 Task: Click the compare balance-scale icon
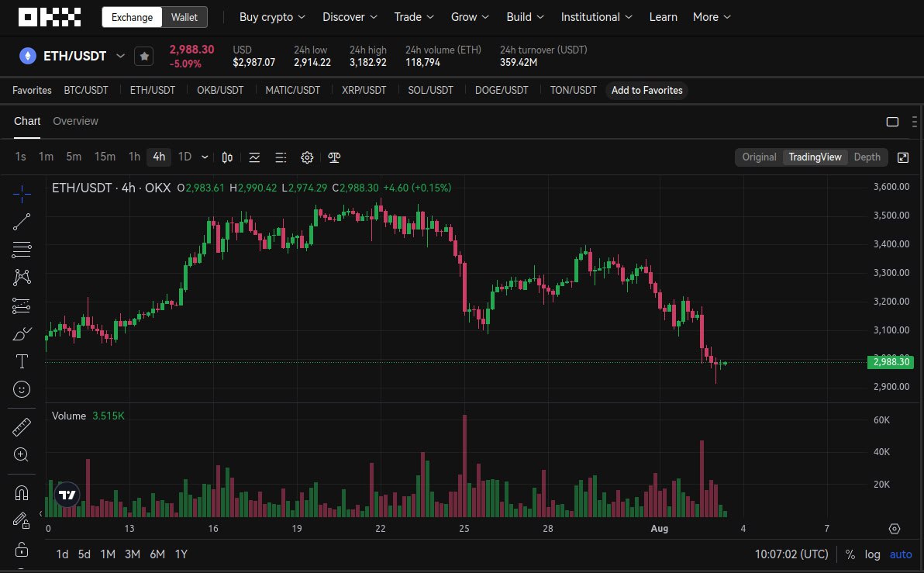click(x=334, y=157)
